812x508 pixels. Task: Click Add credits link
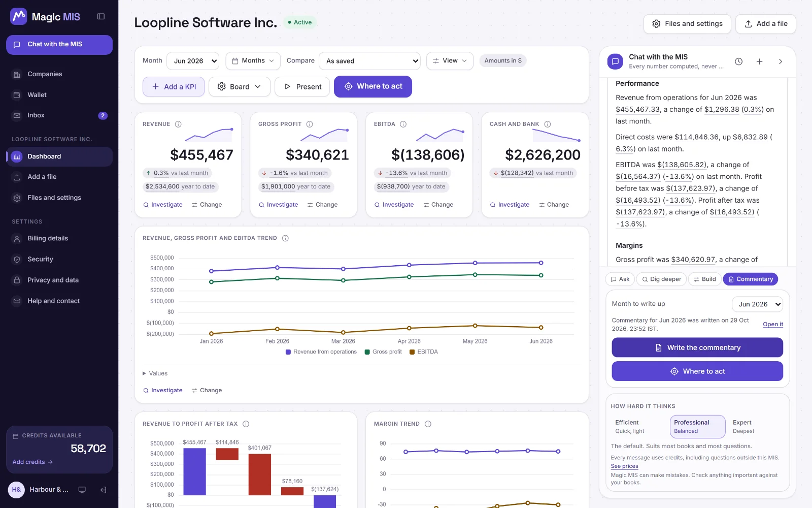[32, 462]
